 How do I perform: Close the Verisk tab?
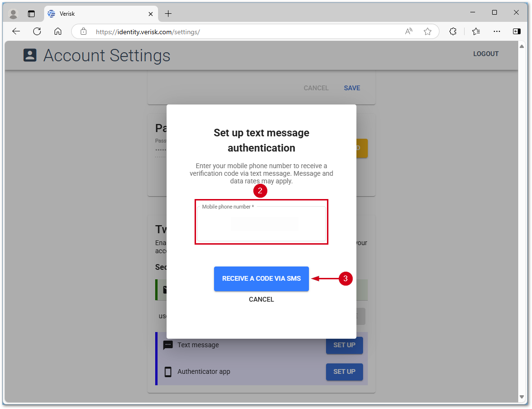point(151,14)
